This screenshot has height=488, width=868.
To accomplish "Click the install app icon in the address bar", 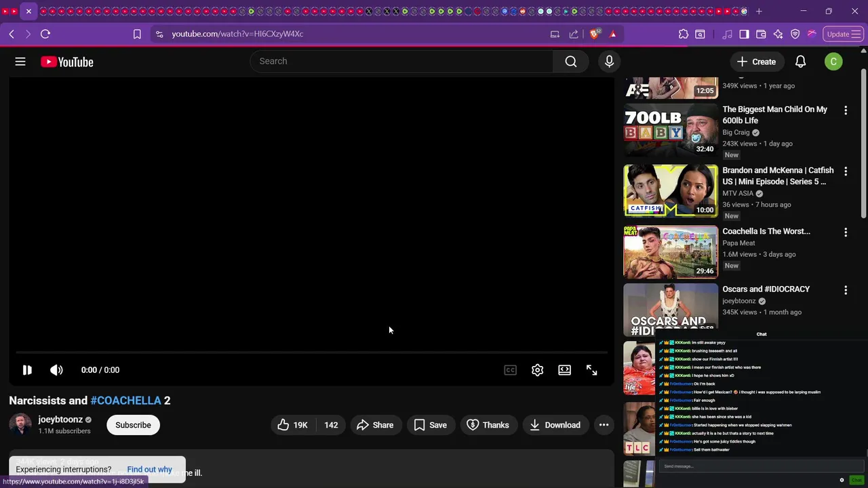I will pos(555,34).
